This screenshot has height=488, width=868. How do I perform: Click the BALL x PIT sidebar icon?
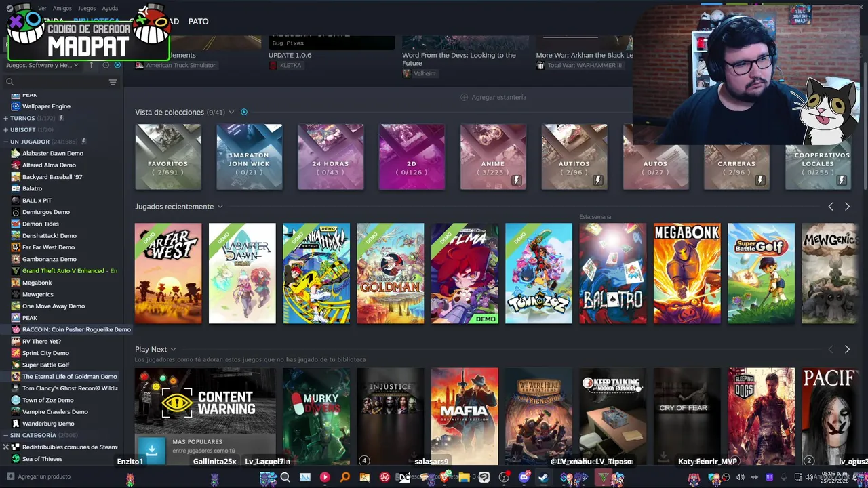pos(16,201)
